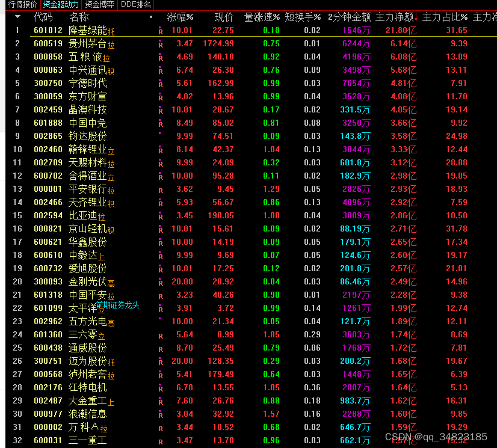The height and width of the screenshot is (448, 497).
Task: Select the 五粮液 stock name
Action: [x=85, y=57]
